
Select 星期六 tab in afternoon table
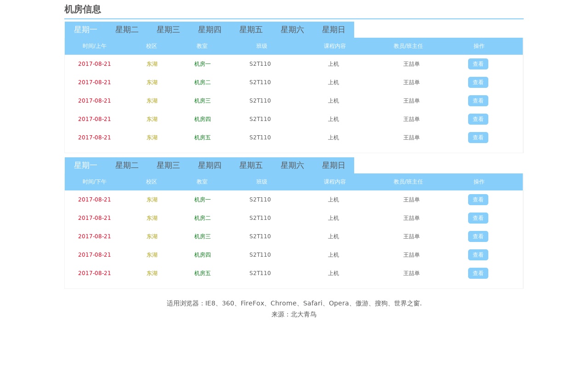[x=292, y=165]
